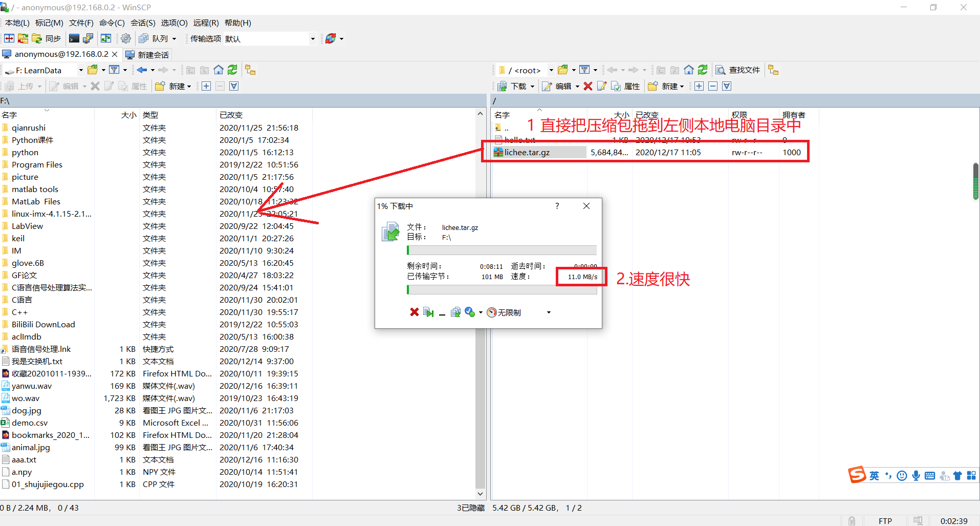Open the 新建会话 tab
The height and width of the screenshot is (526, 980).
pos(147,55)
